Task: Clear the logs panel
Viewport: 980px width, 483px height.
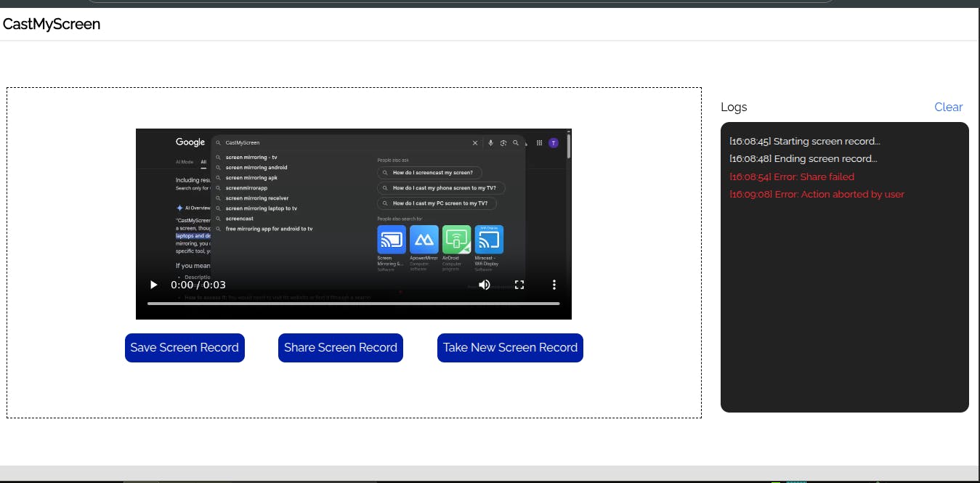Action: (948, 107)
